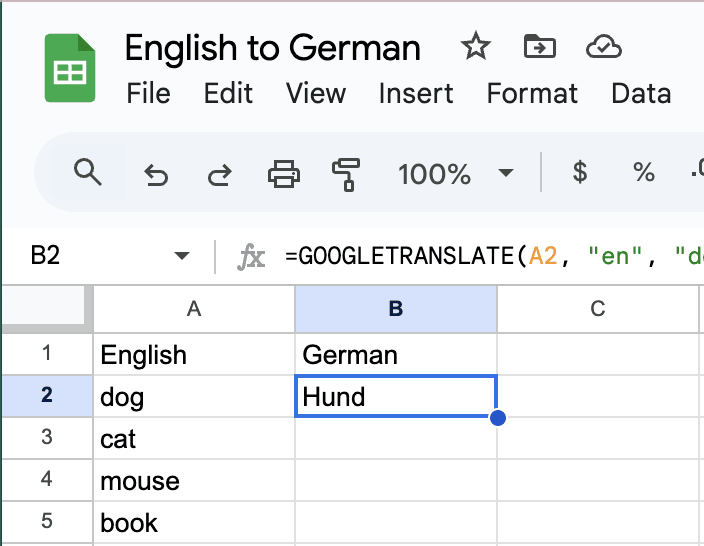Redo the last undone action
This screenshot has width=704, height=546.
[x=219, y=174]
